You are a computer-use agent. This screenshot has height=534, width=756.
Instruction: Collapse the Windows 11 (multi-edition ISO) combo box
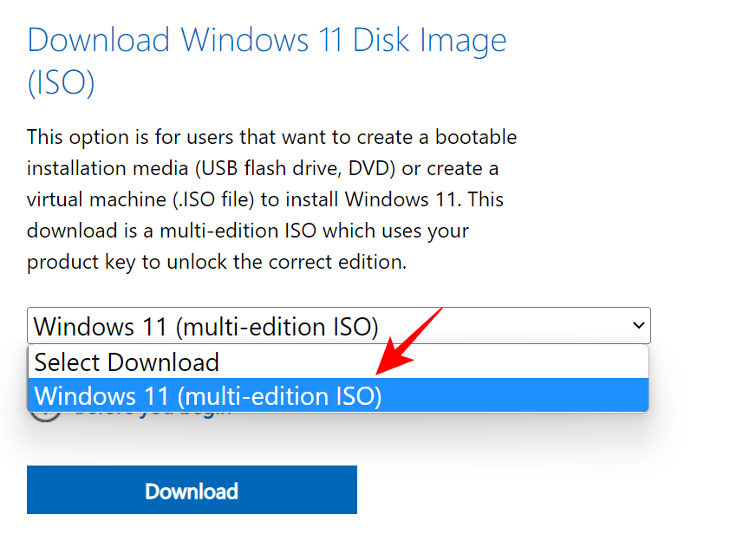click(338, 326)
